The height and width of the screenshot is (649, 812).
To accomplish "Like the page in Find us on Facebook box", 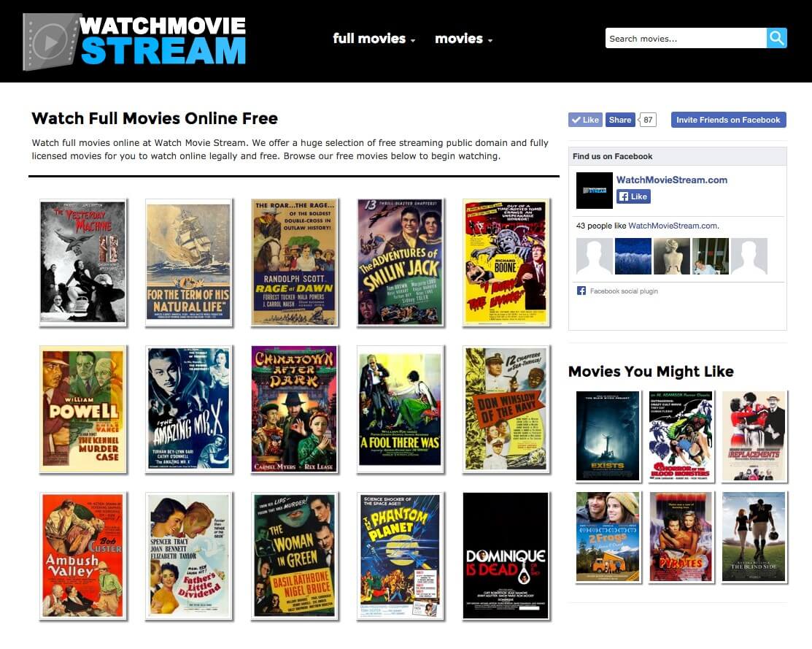I will coord(633,196).
